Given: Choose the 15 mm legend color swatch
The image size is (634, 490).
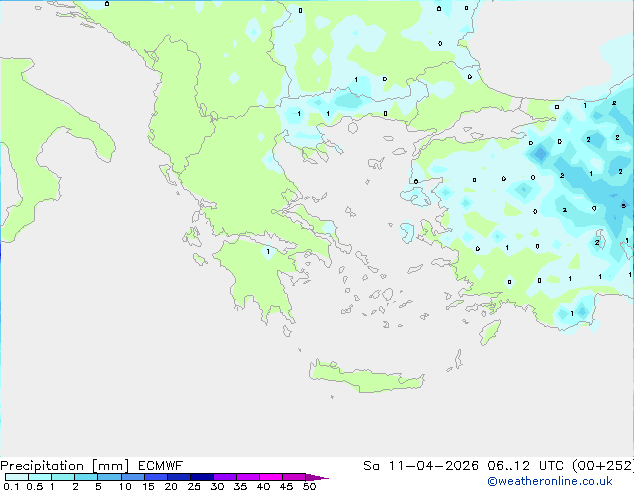Looking at the screenshot, I should (x=155, y=477).
